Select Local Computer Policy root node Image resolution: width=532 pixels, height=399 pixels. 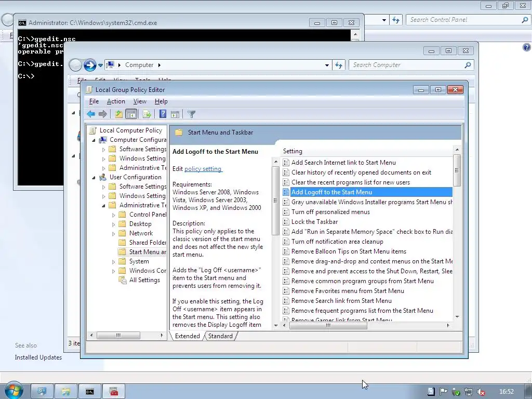click(130, 130)
